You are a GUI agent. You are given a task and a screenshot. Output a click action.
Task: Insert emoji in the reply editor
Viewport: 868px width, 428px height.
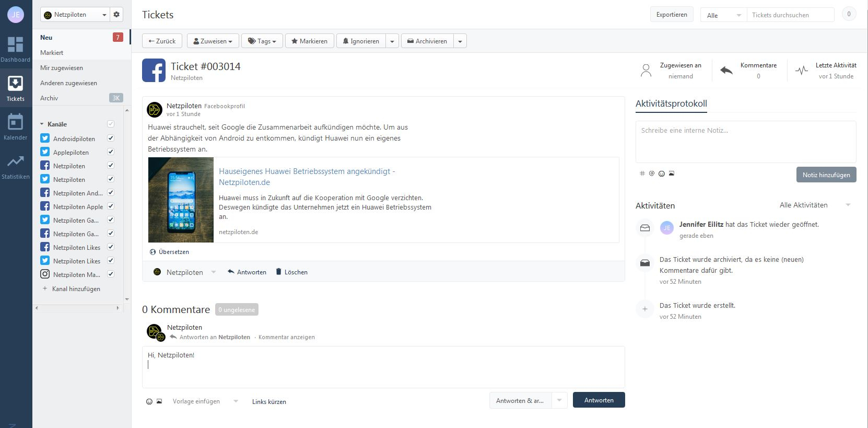149,401
